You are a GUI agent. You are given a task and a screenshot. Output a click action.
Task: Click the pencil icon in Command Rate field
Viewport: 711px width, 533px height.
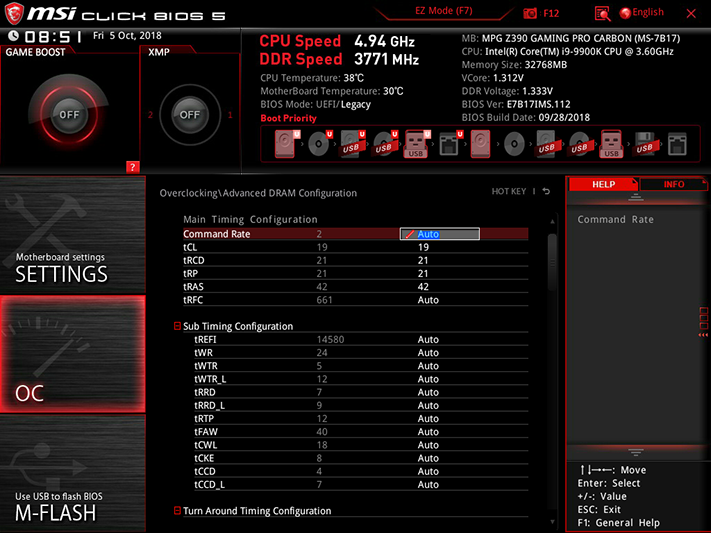point(409,234)
